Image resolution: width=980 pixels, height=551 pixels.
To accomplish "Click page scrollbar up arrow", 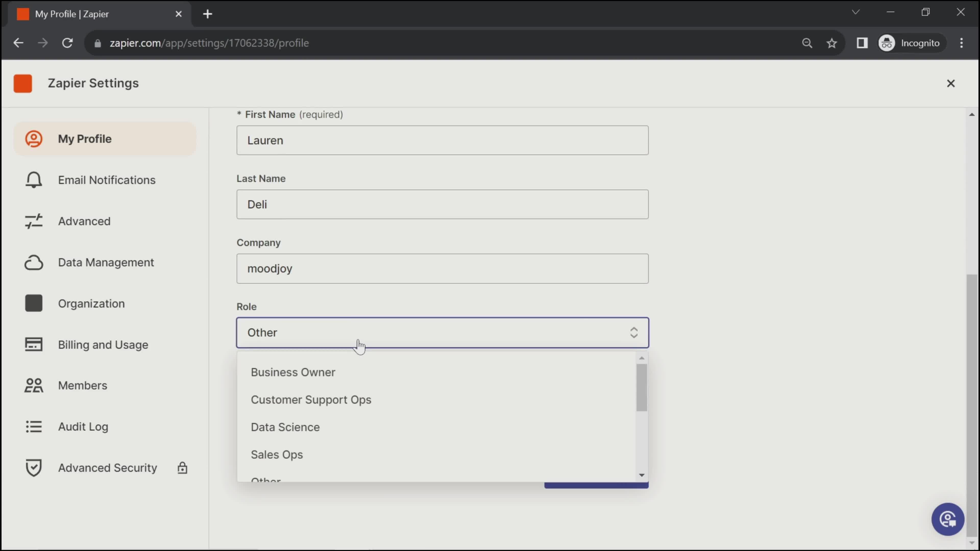I will pos(972,114).
